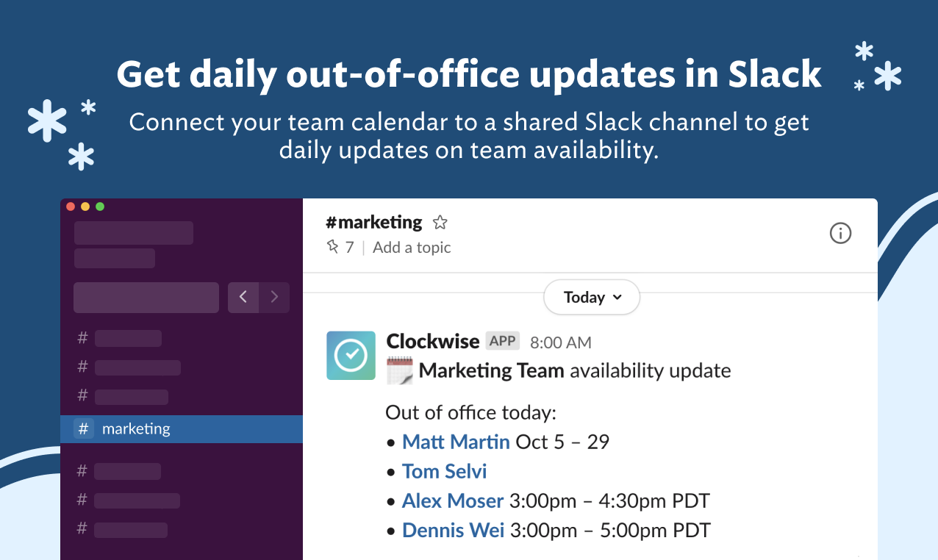Screen dimensions: 938x560
Task: Click the Clockwise sender name
Action: tap(432, 340)
